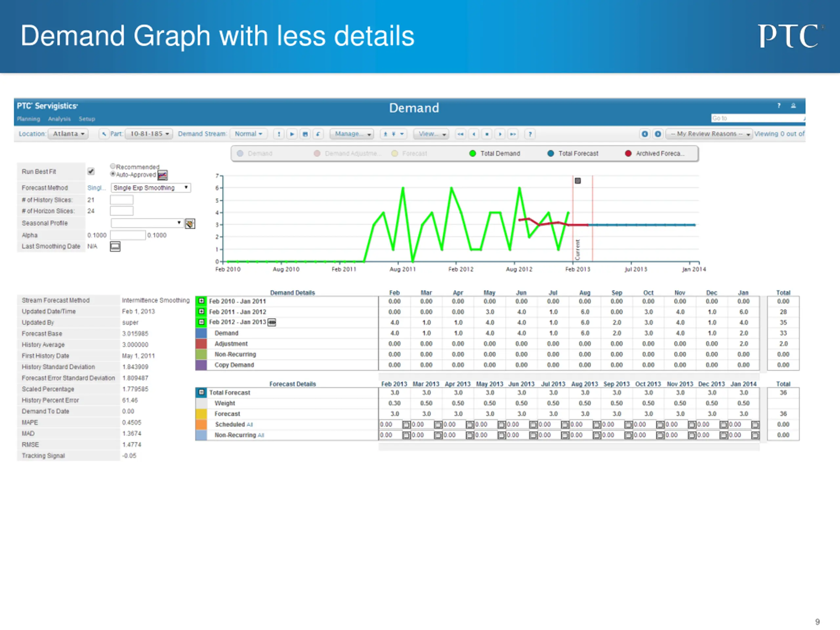The image size is (840, 630).
Task: Click the part lookup arrow icon before Part
Action: point(104,134)
